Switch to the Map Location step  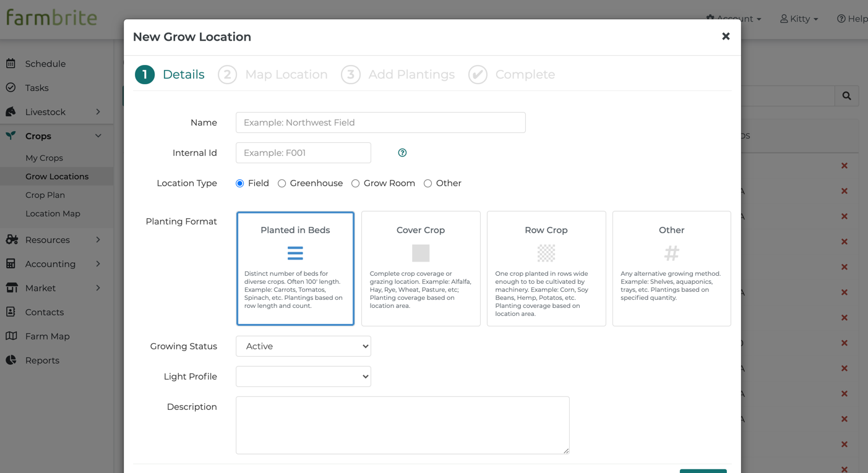pyautogui.click(x=273, y=75)
